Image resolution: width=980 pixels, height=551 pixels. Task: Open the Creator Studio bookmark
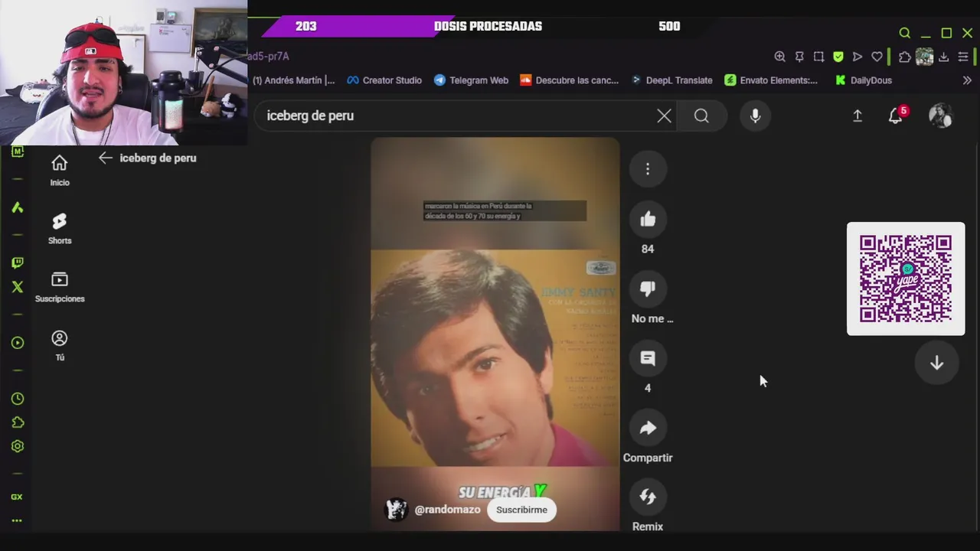(384, 80)
